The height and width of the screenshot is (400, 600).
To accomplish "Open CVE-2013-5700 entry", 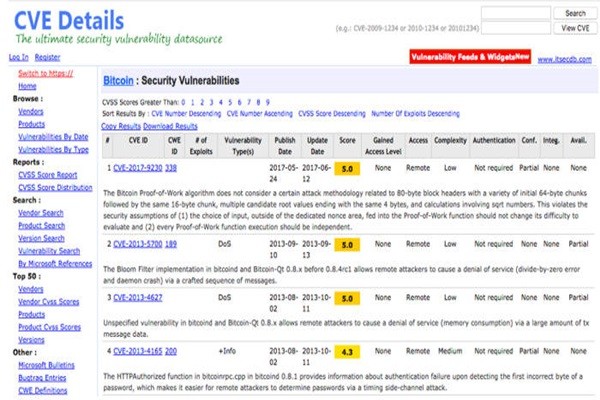I will click(138, 244).
